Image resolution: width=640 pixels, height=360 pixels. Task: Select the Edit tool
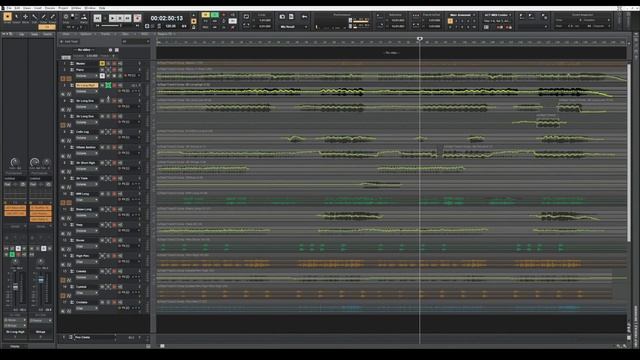point(35,17)
